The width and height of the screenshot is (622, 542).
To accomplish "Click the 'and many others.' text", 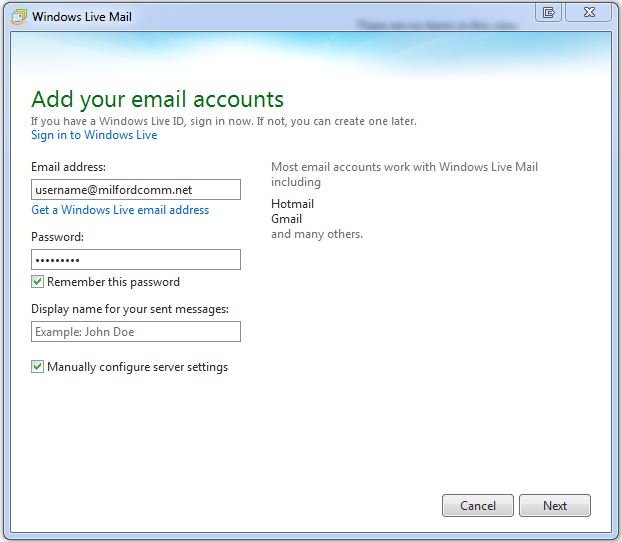I will coord(317,234).
